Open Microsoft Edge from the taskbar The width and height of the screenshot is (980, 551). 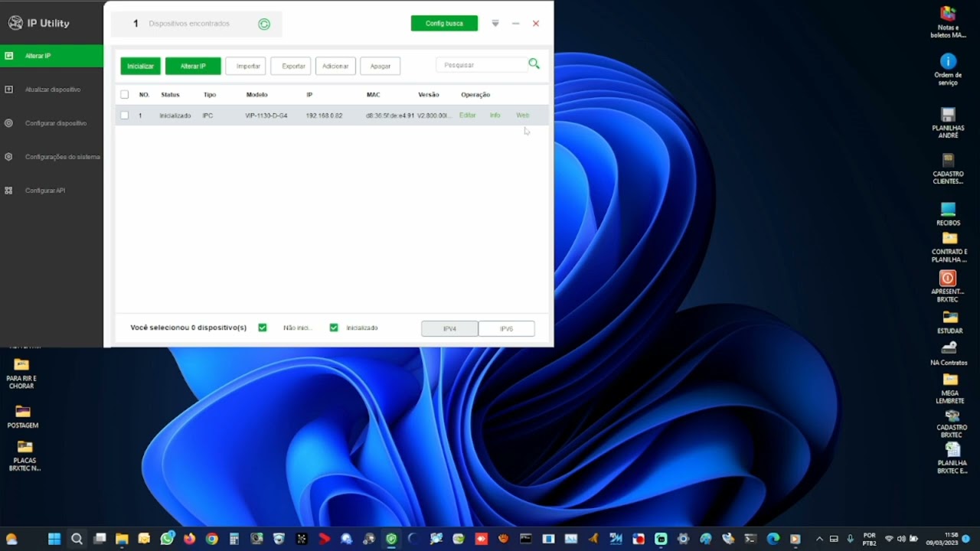coord(773,539)
